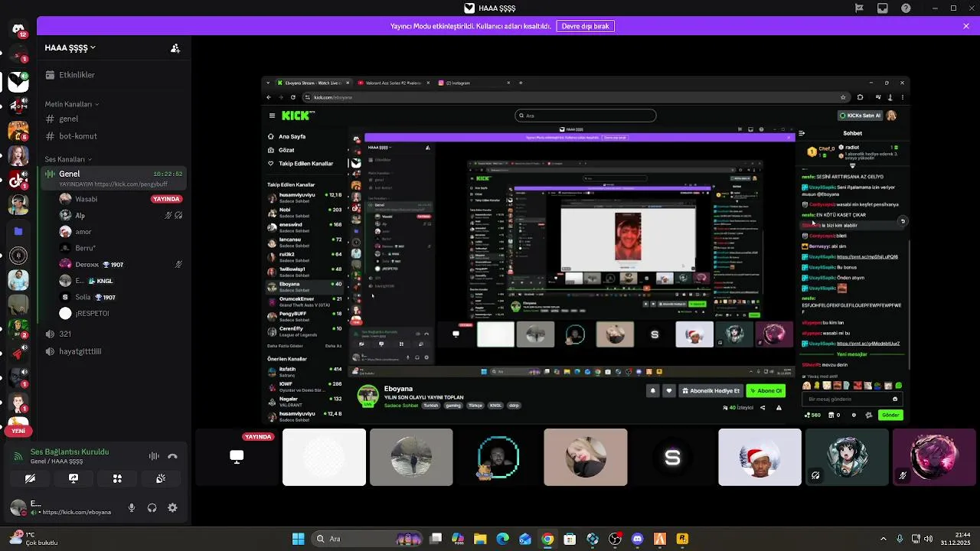Start screen sharing from voice panel

[x=73, y=478]
